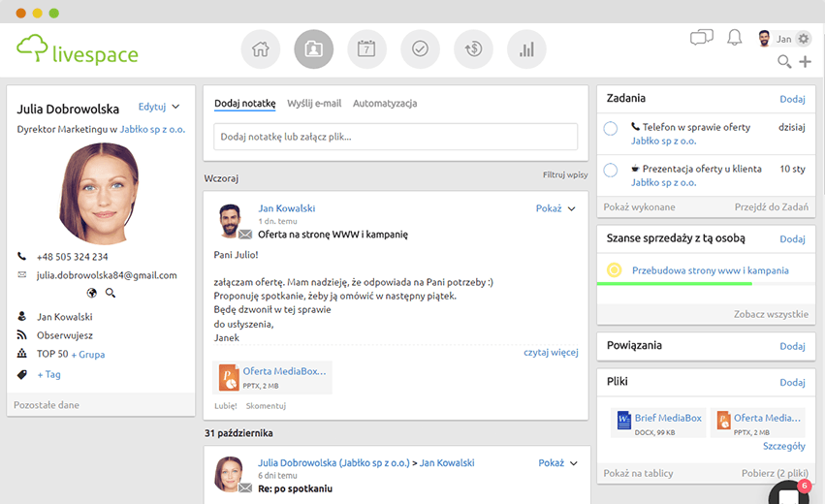The width and height of the screenshot is (825, 504).
Task: Open the tasks checkmark icon
Action: [420, 49]
